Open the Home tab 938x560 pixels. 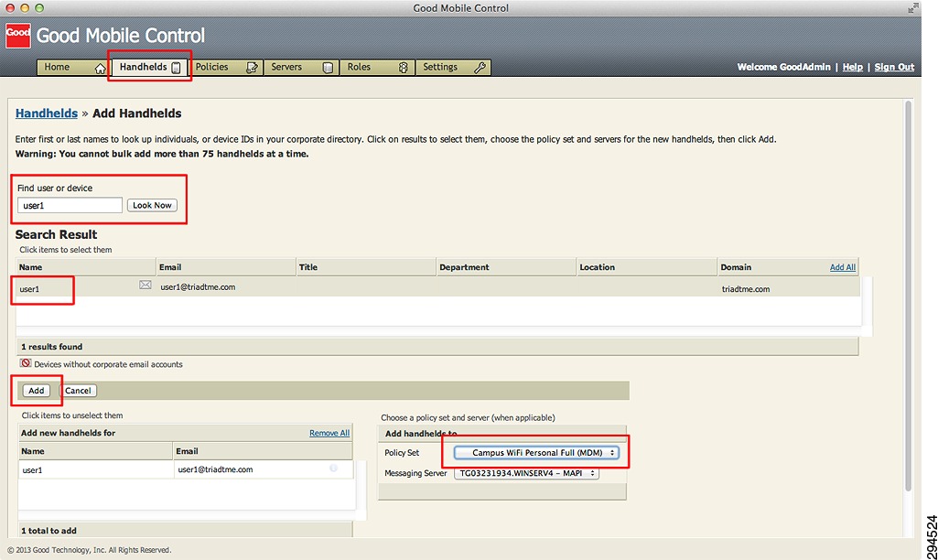tap(73, 67)
